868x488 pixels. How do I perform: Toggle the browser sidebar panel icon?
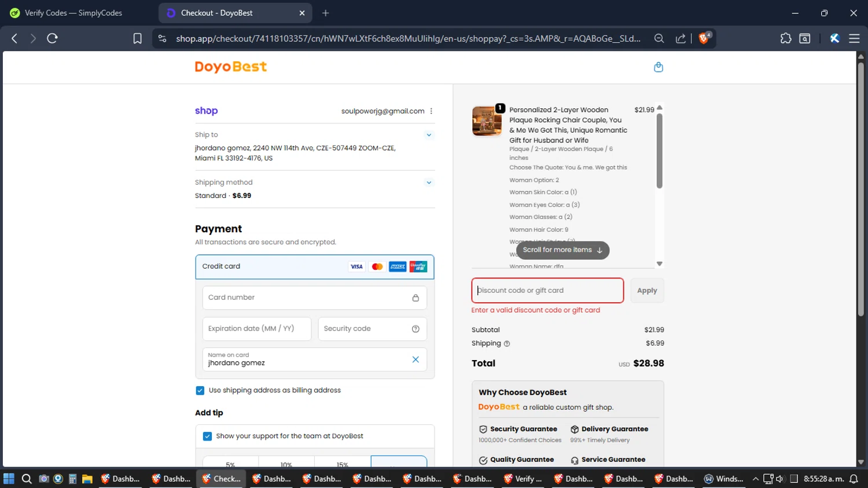[x=805, y=38]
